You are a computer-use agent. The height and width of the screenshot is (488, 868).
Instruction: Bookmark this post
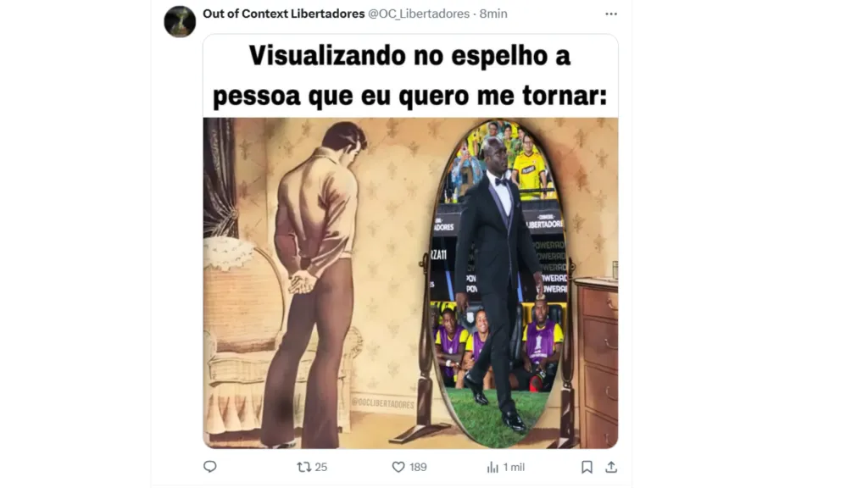[587, 468]
